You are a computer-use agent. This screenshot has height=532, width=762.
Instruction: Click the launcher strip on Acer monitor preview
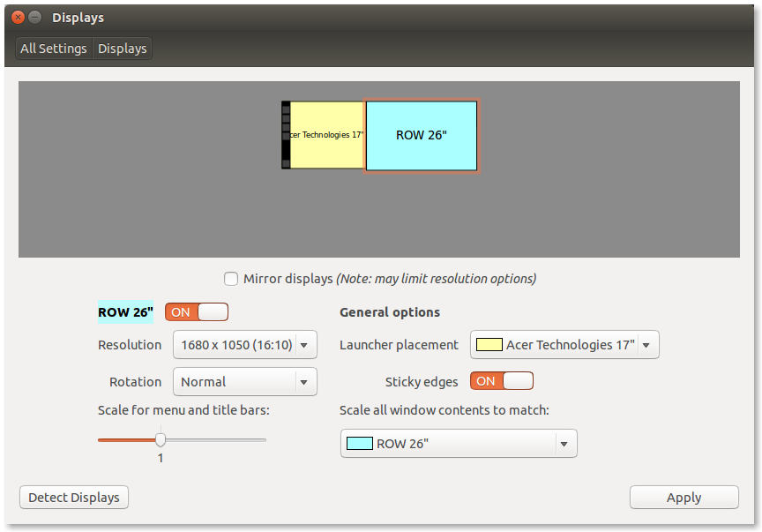[286, 135]
